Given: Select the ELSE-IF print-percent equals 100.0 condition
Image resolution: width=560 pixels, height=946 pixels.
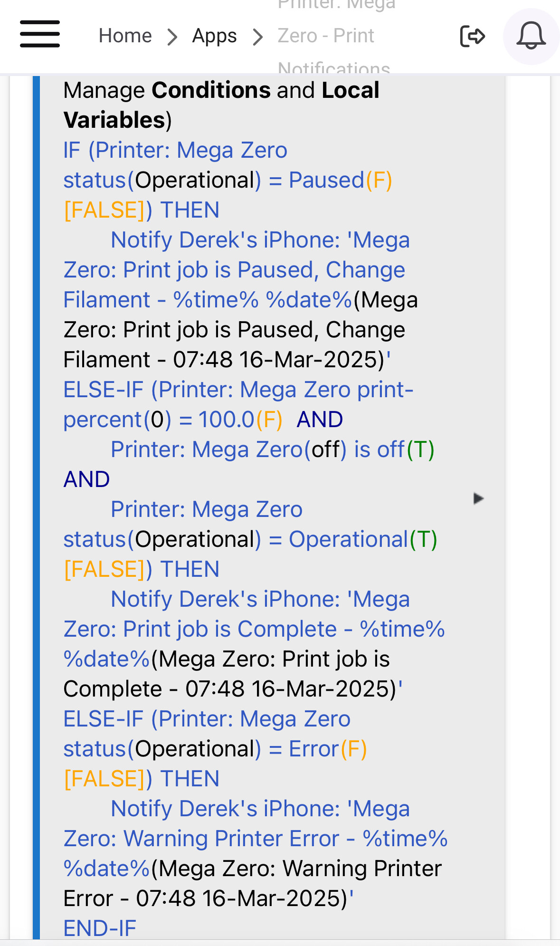Looking at the screenshot, I should tap(238, 404).
